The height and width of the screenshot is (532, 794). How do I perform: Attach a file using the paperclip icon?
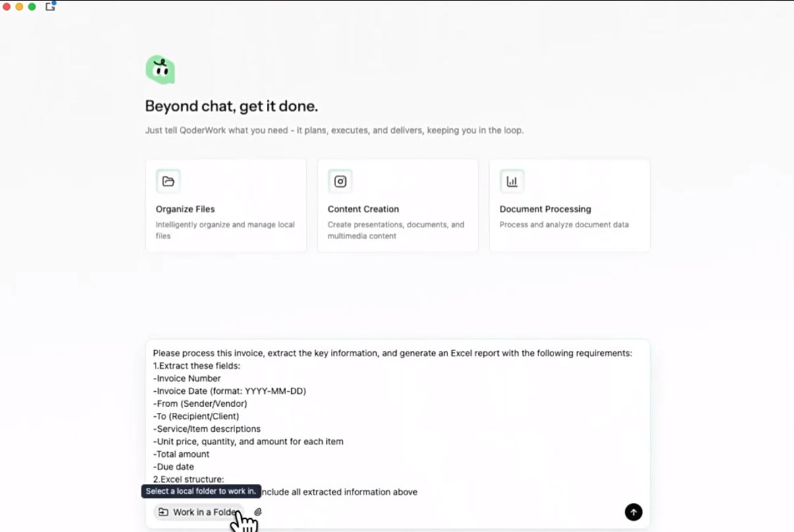[x=258, y=512]
